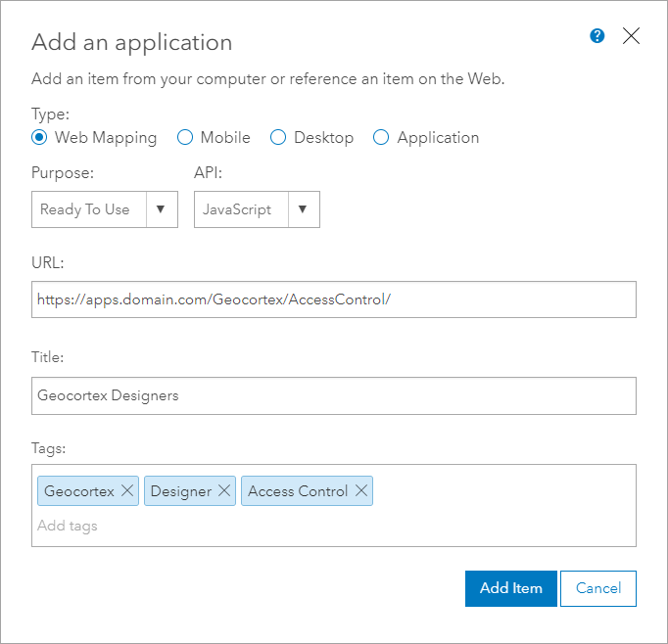Click the Cancel button
Screen dimensions: 668x644
click(598, 588)
